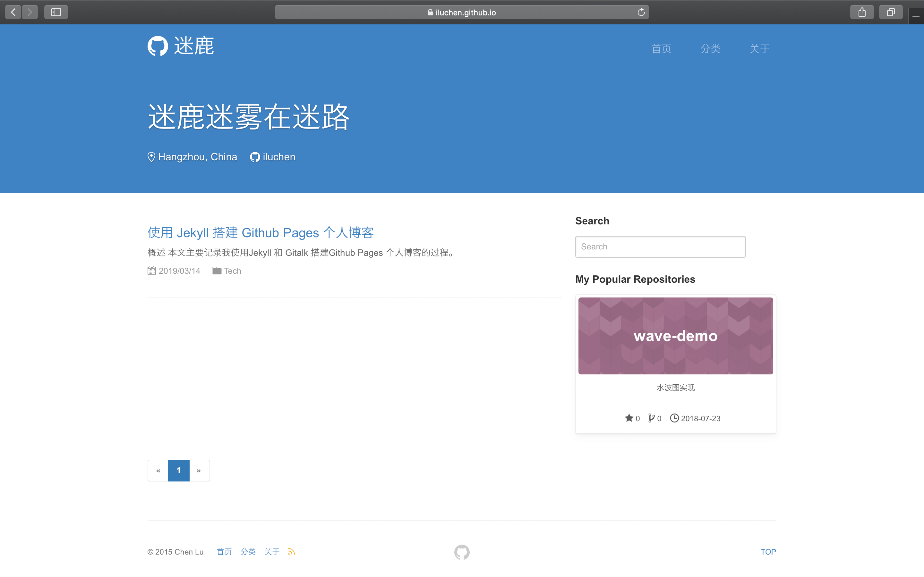Toggle the Safari sidebar panel
Image resolution: width=924 pixels, height=577 pixels.
point(56,12)
